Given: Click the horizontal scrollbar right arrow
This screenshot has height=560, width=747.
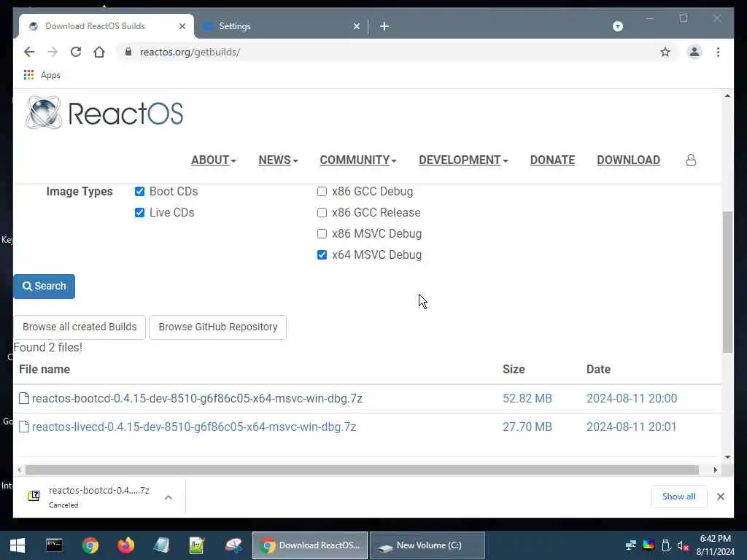Looking at the screenshot, I should 715,470.
